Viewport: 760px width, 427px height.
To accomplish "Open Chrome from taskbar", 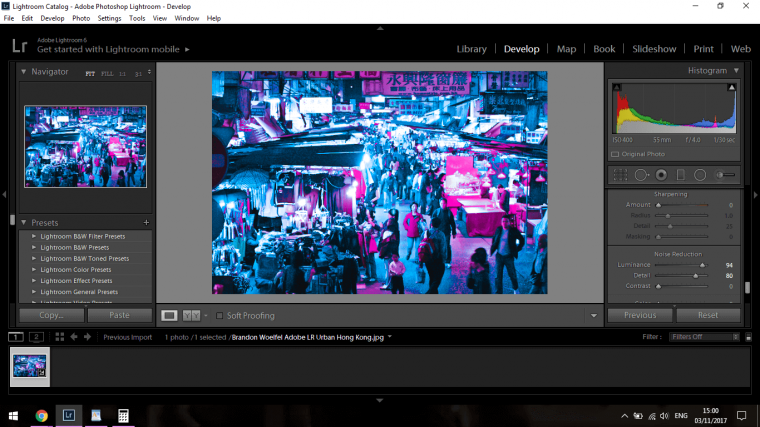I will (x=42, y=416).
